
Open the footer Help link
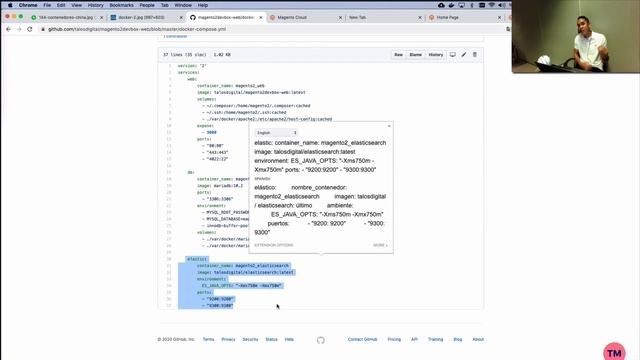pyautogui.click(x=289, y=340)
